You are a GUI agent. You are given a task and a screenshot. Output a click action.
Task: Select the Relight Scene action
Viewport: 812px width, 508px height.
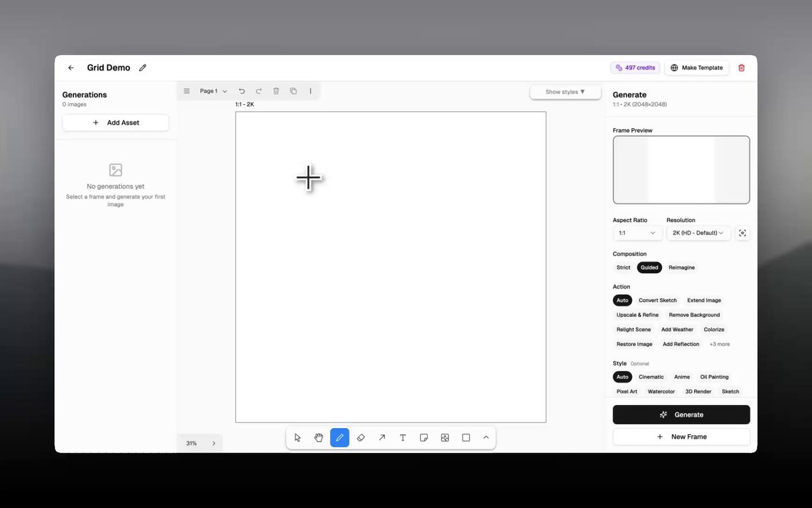633,330
